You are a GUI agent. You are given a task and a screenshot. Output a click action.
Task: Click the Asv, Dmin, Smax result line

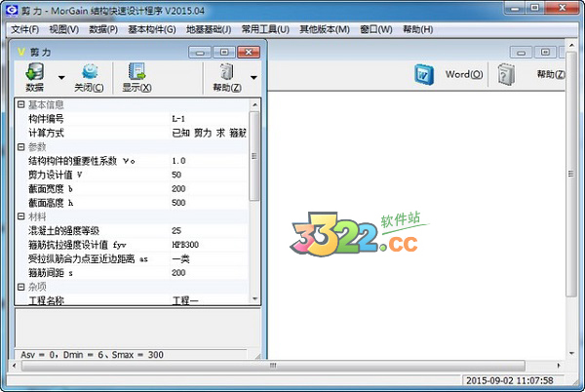93,355
